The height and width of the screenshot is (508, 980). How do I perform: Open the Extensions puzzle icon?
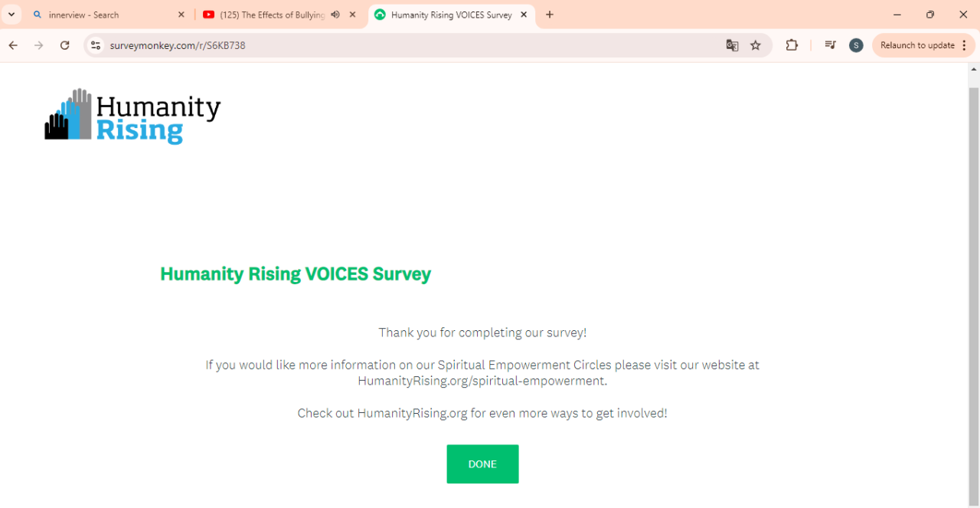[x=792, y=45]
